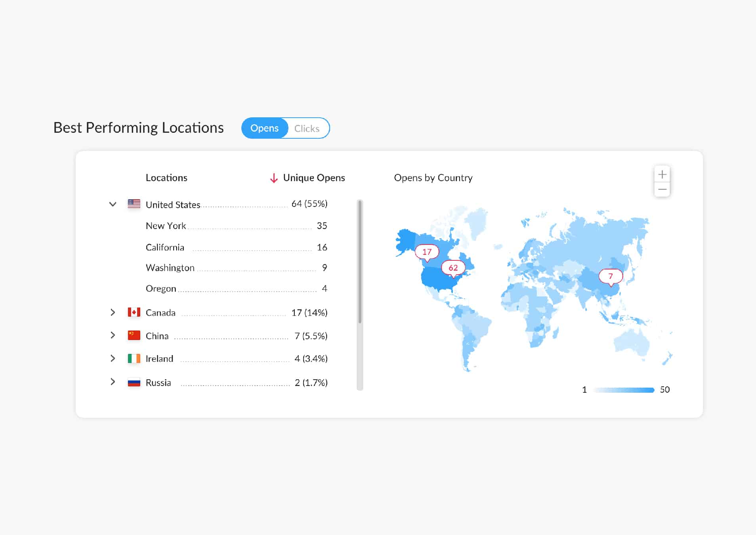Click the Canada label
The height and width of the screenshot is (535, 756).
tap(160, 313)
